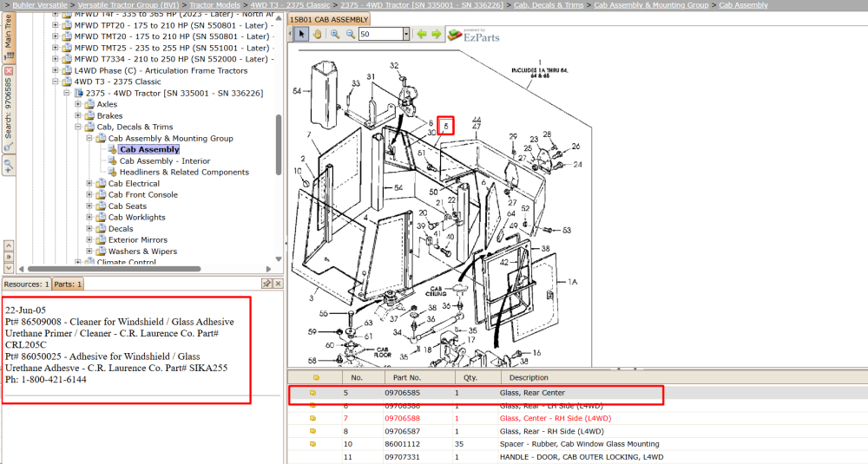
Task: Go to previous page with green left arrow
Action: click(x=422, y=35)
